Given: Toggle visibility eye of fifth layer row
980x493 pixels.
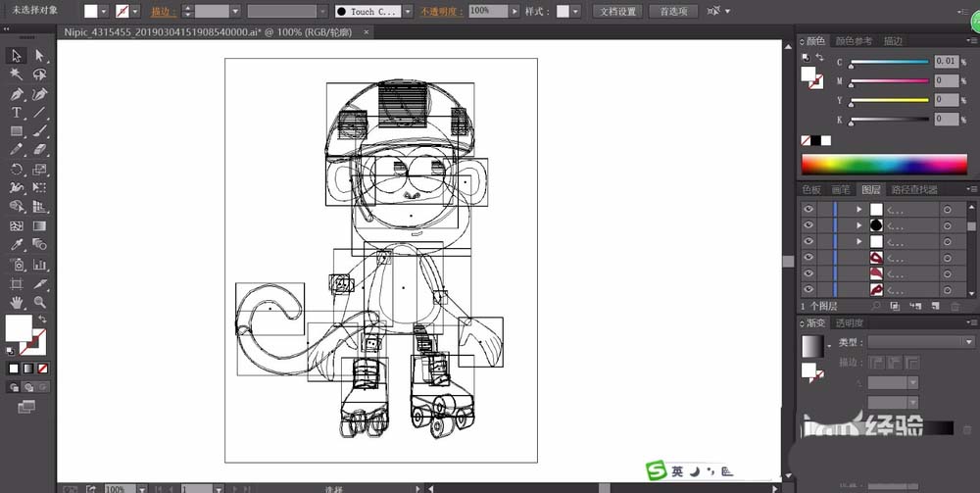Looking at the screenshot, I should click(808, 273).
